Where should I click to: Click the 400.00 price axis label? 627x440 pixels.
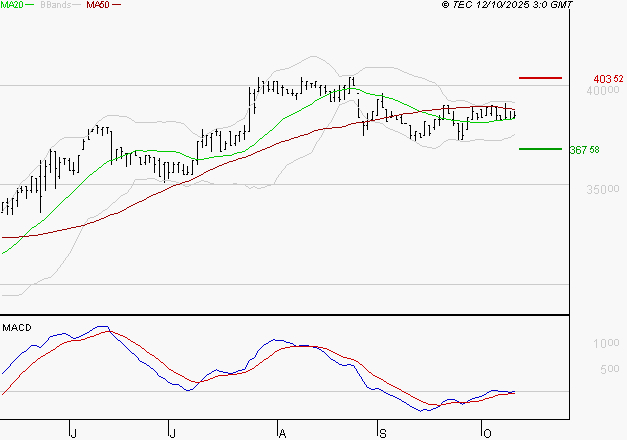[603, 90]
